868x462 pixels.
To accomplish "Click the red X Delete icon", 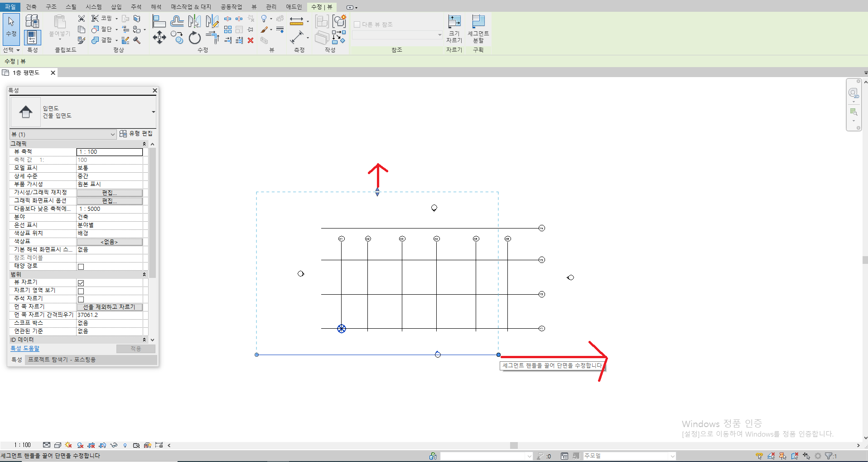I will click(251, 40).
